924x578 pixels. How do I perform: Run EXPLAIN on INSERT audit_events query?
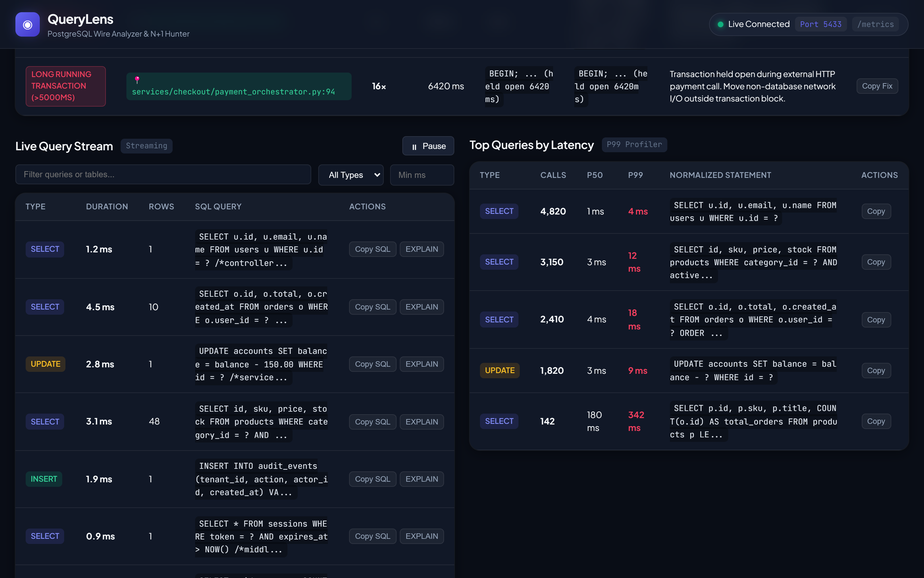point(422,479)
